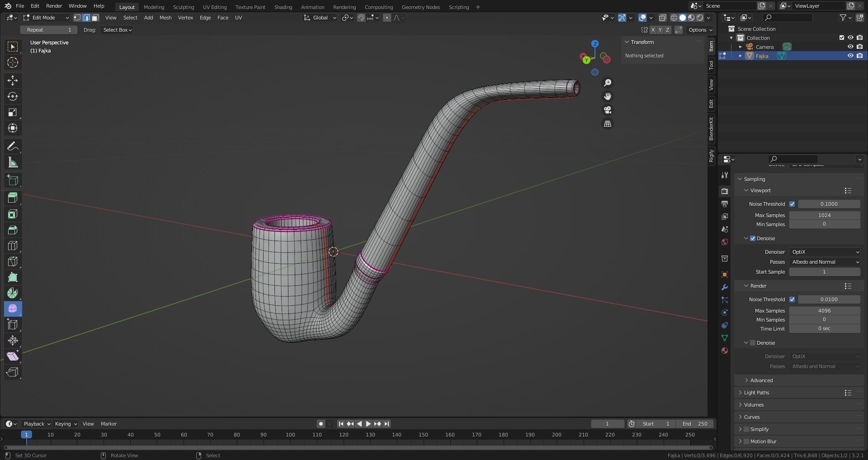Image resolution: width=868 pixels, height=460 pixels.
Task: Adjust Viewport Max Samples 1024 field
Action: [825, 215]
